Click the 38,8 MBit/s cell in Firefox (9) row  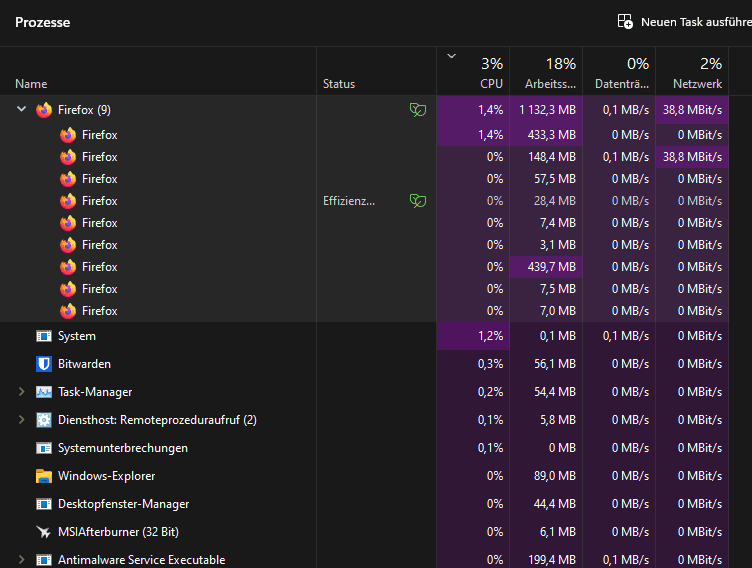click(692, 110)
